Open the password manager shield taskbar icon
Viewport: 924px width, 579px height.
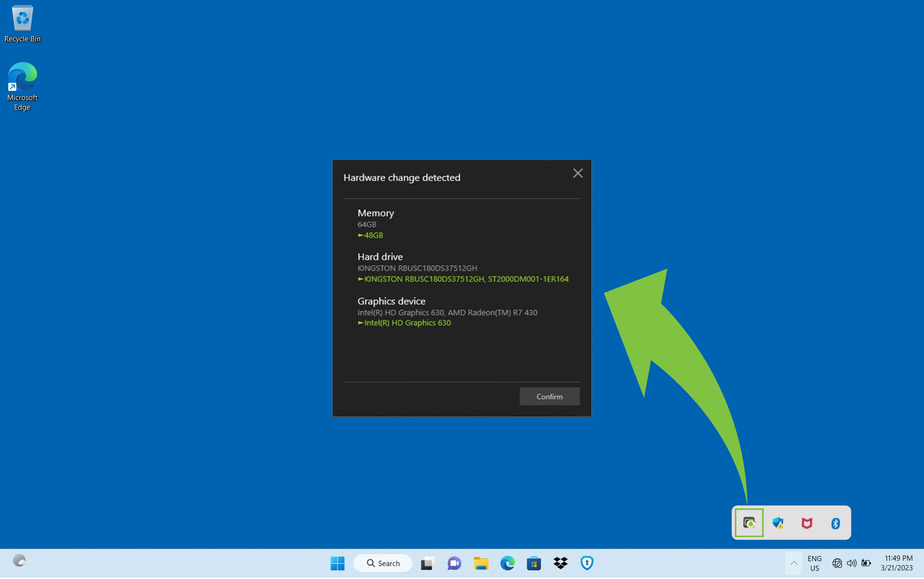(x=587, y=563)
